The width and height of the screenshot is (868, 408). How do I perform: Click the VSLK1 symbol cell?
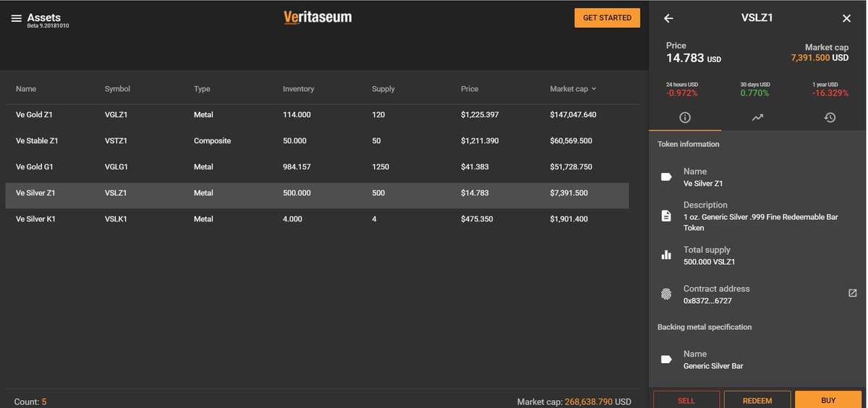click(116, 218)
